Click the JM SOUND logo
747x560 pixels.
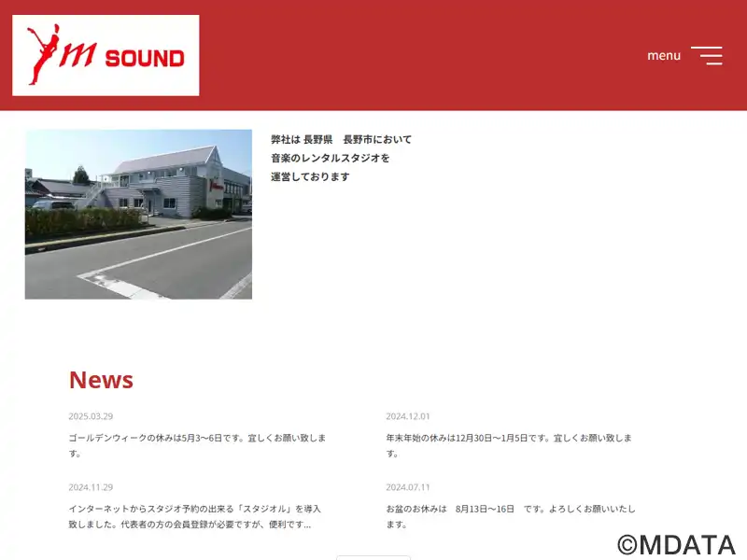106,55
